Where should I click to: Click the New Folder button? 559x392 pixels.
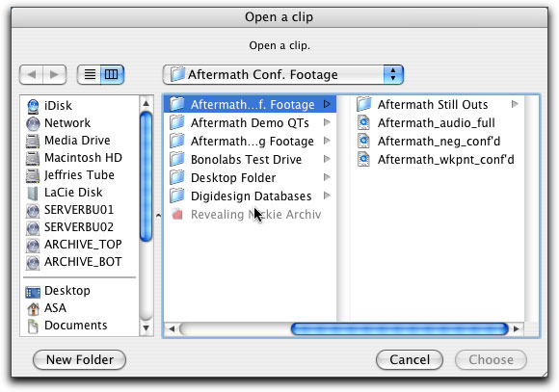coord(79,359)
